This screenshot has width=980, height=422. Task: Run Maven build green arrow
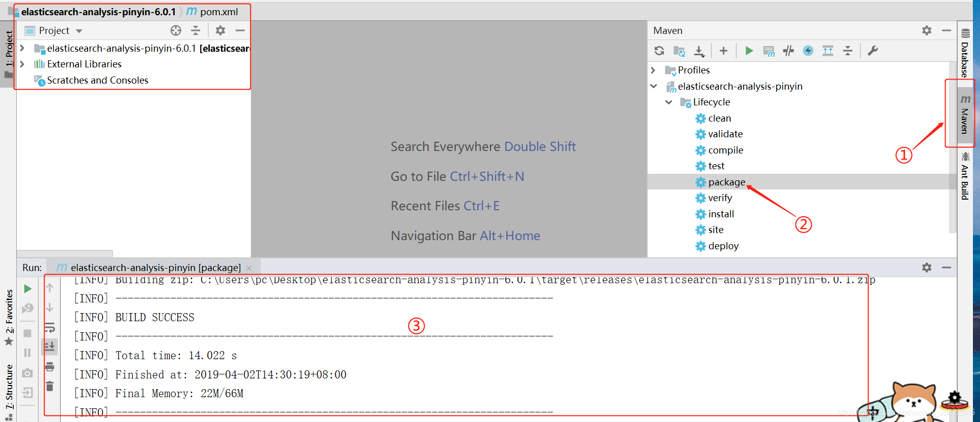(749, 51)
